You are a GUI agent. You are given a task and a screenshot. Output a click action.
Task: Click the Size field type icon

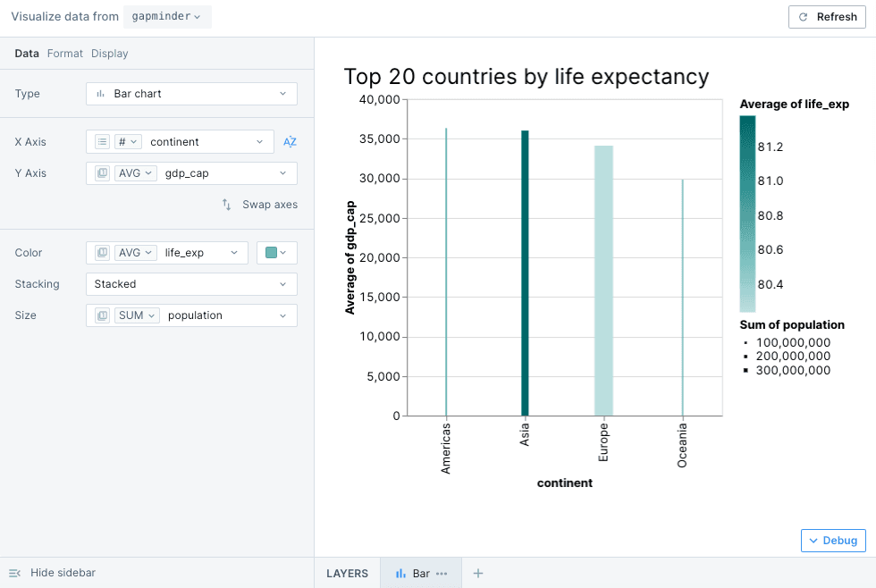102,315
